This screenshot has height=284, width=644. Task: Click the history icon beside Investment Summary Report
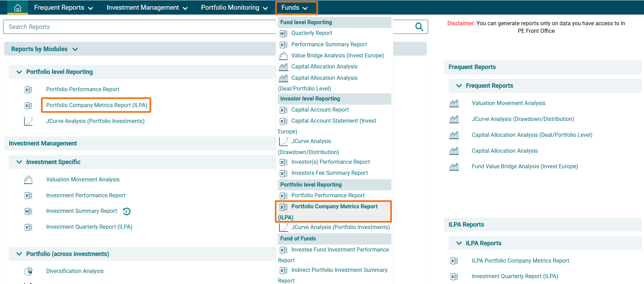[x=127, y=211]
